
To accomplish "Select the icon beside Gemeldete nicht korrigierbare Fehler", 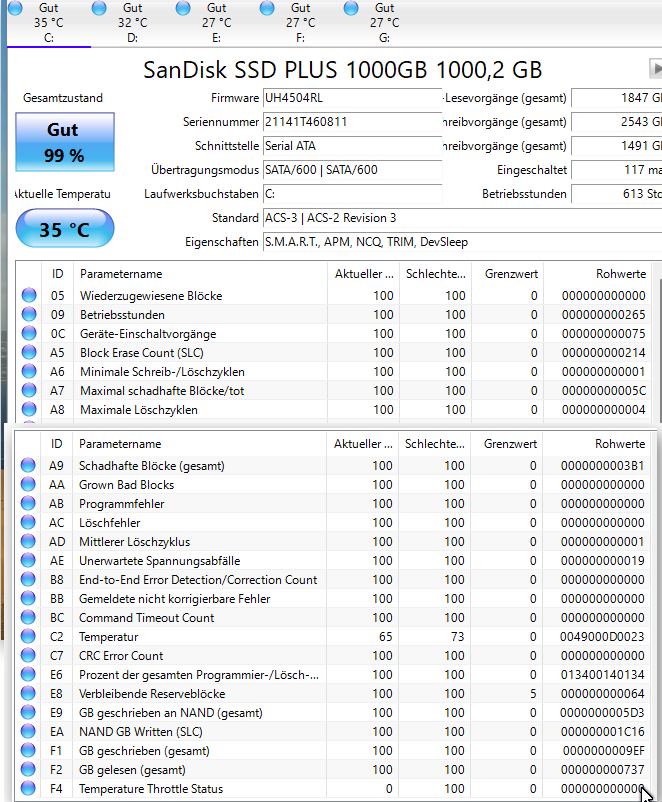I will (x=28, y=598).
